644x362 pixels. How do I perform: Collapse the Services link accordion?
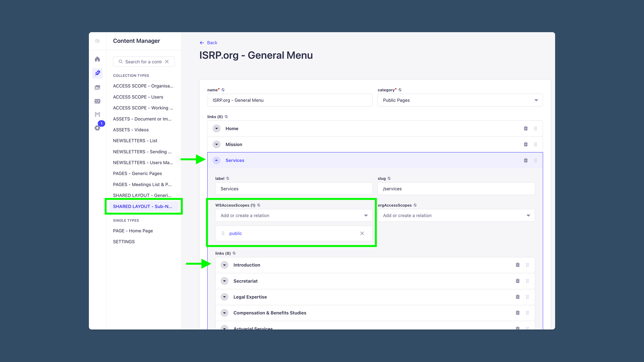(x=217, y=161)
